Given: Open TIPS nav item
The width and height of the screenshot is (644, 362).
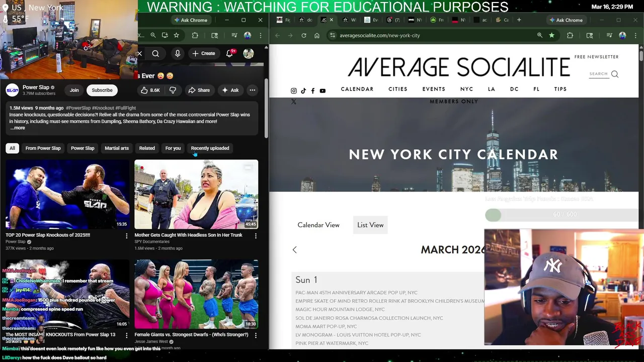Looking at the screenshot, I should click(560, 89).
